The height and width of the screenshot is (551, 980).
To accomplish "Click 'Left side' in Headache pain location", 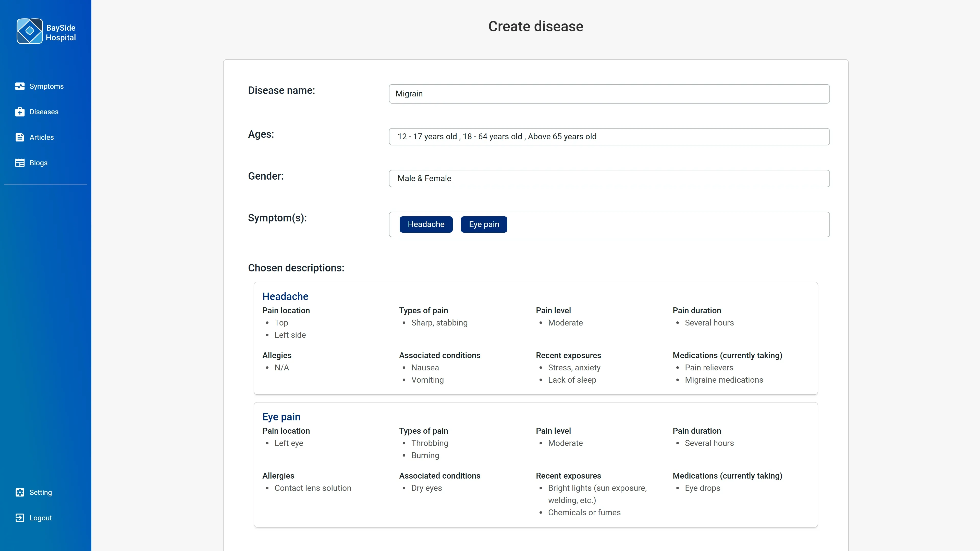I will pyautogui.click(x=290, y=335).
